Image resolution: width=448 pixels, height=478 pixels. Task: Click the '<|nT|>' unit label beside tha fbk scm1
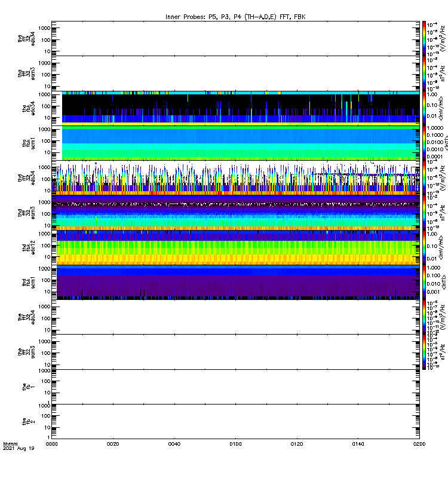pos(446,143)
